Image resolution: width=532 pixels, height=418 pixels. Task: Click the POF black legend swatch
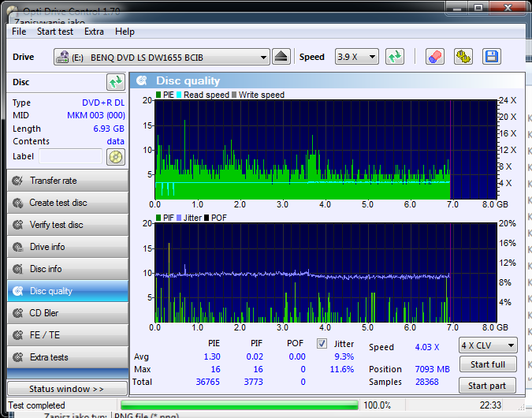[206, 218]
